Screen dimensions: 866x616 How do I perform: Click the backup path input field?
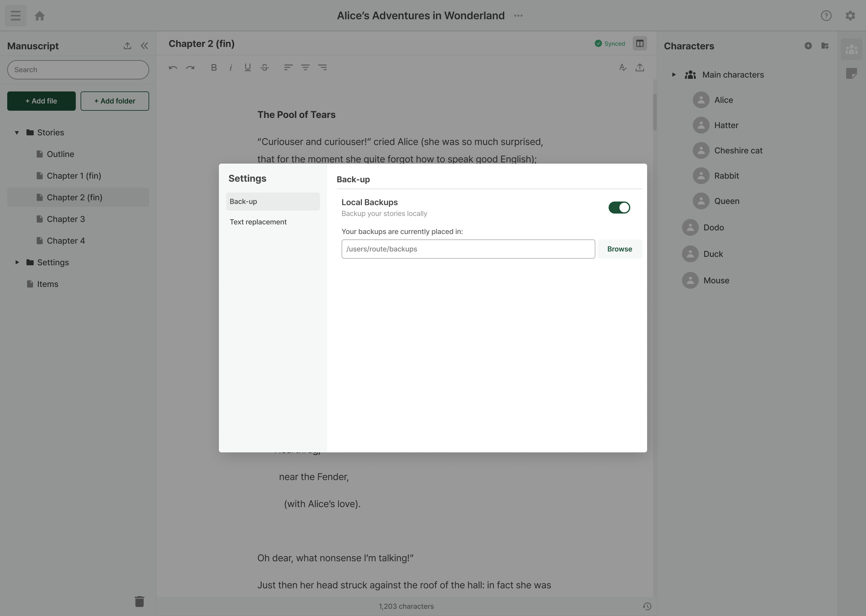click(468, 249)
